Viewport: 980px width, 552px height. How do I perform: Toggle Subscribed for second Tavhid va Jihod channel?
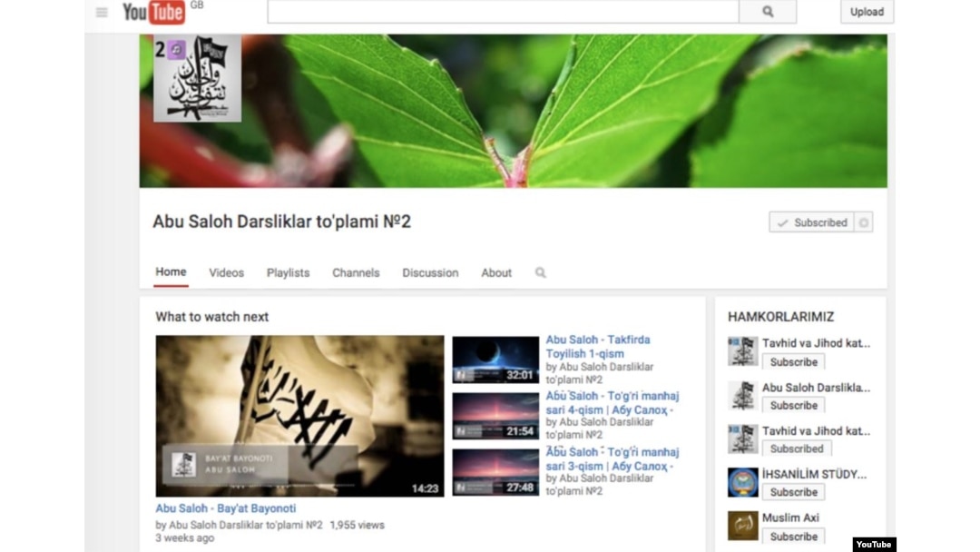(796, 448)
